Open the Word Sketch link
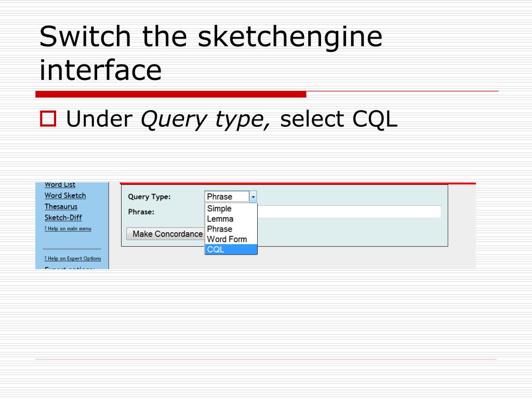 (65, 195)
